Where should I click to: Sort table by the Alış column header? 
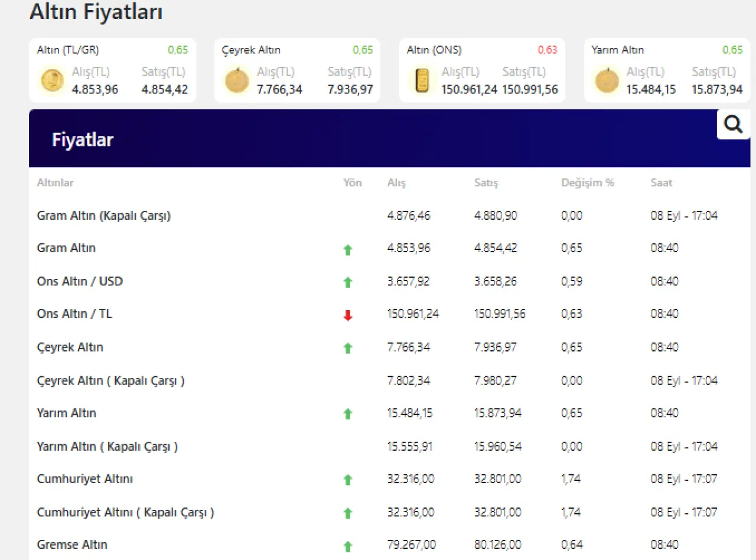click(x=396, y=183)
